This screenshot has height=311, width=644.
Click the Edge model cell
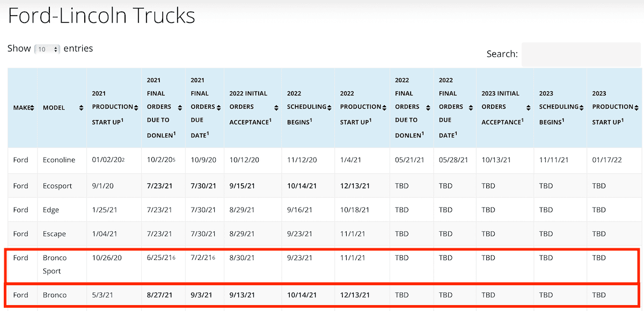(51, 210)
